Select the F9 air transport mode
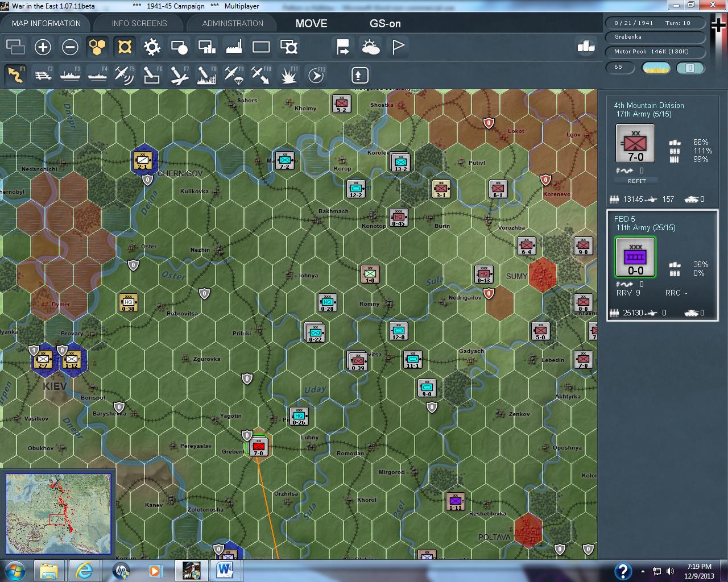The image size is (728, 582). (234, 75)
